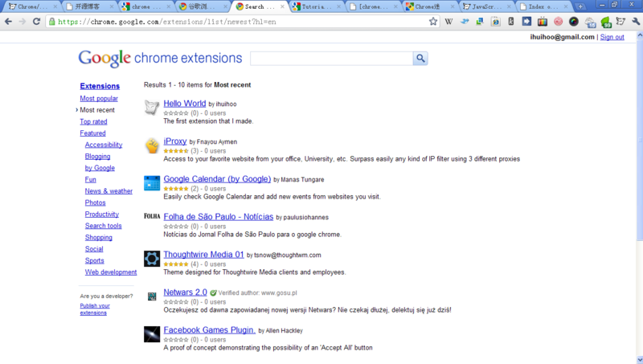
Task: Click the green lock icon in address bar
Action: (51, 22)
